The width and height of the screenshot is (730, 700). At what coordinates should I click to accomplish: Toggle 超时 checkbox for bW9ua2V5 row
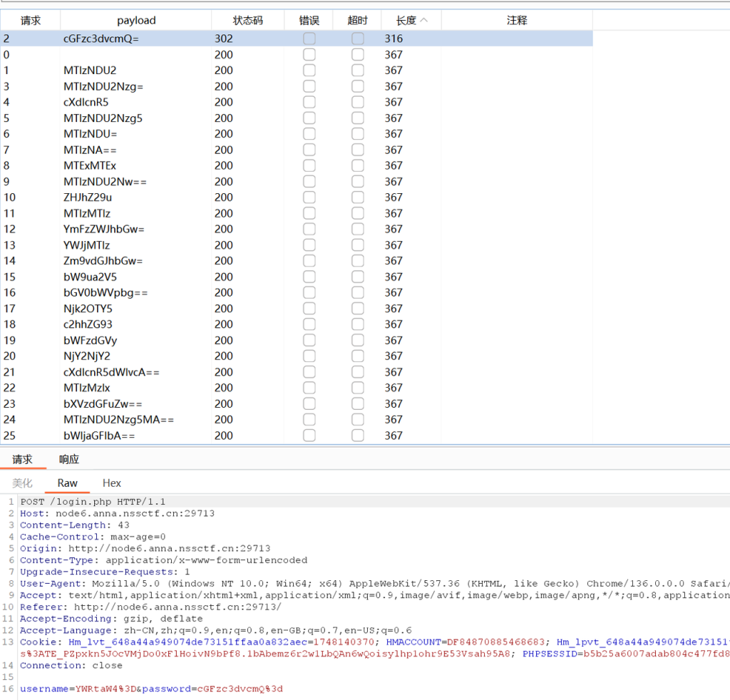tap(358, 277)
